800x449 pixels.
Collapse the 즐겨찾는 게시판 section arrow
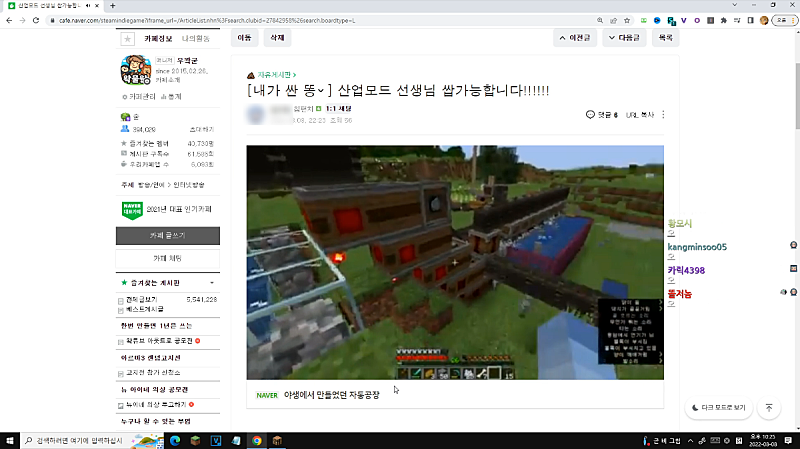[212, 283]
